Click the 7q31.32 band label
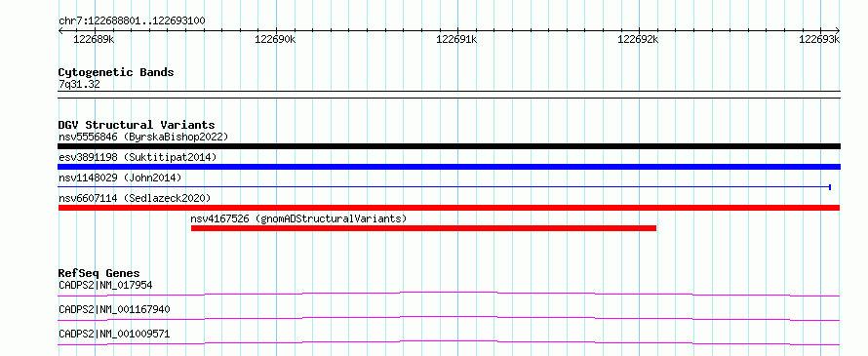This screenshot has width=868, height=356. pos(79,85)
